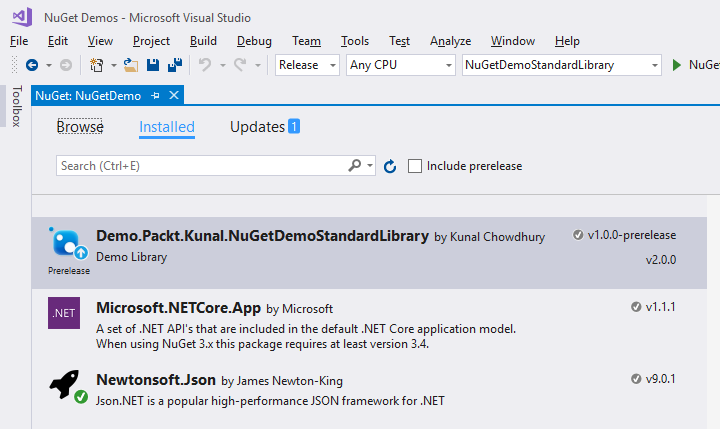Pin the NuGet: NuGetDemo tab
The image size is (720, 429).
click(156, 96)
